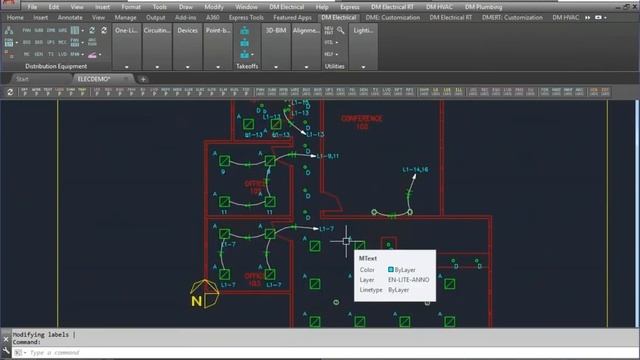Insert a GEN generator equipment
The width and height of the screenshot is (640, 360).
tap(39, 54)
